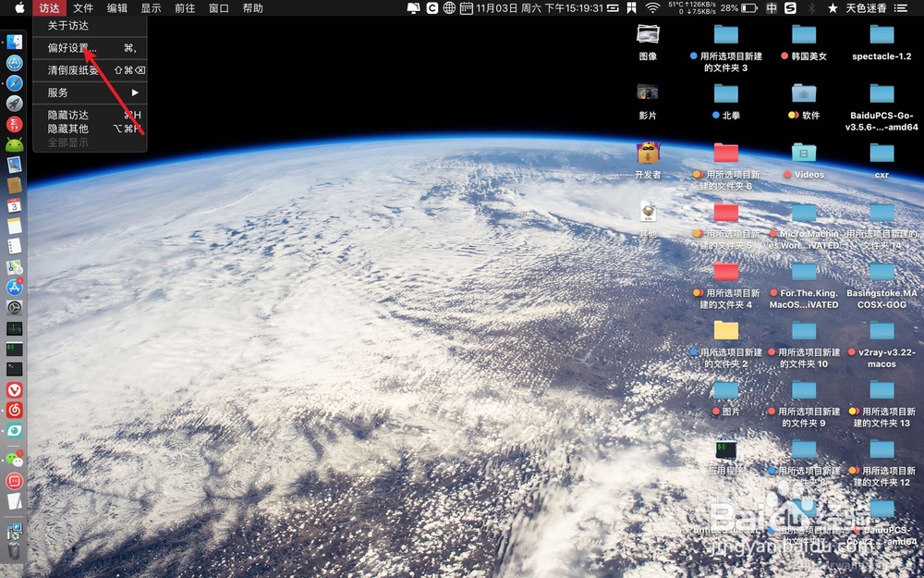Open Reminders list app in Dock

14,247
